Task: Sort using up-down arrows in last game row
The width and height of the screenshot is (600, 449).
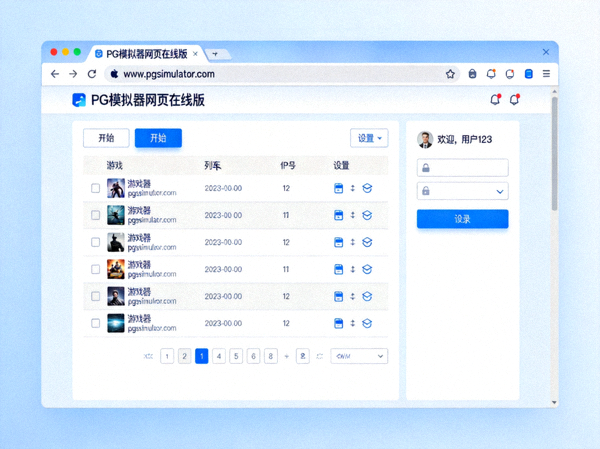Action: [352, 323]
